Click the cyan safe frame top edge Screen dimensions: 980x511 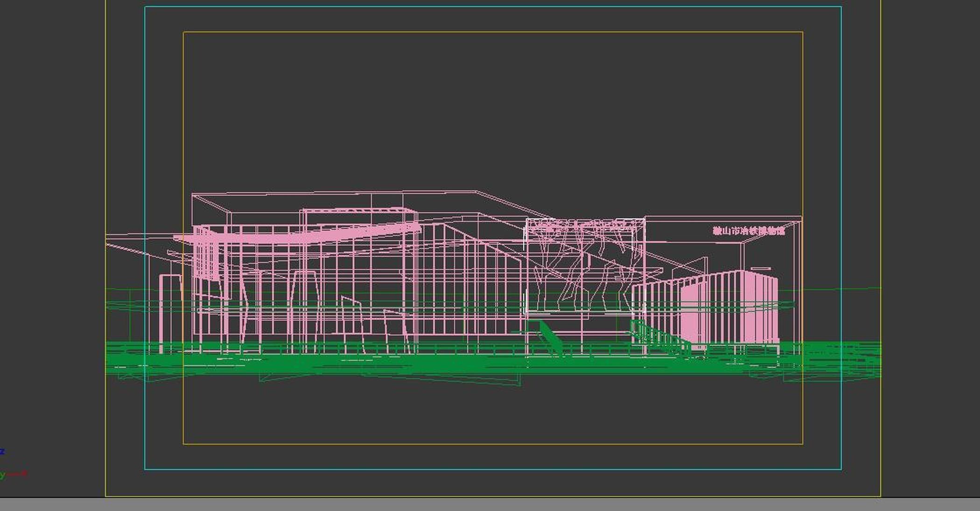(x=493, y=7)
